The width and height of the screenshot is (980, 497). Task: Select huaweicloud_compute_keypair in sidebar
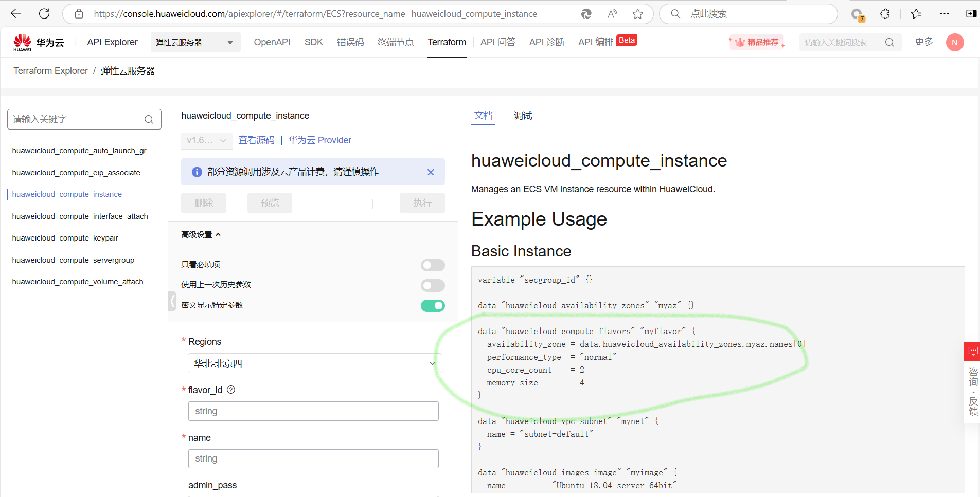65,238
